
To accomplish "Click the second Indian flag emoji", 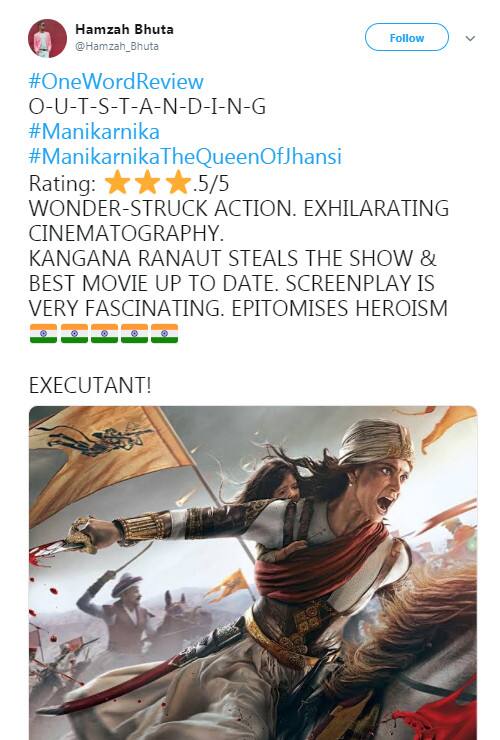I will tap(74, 333).
